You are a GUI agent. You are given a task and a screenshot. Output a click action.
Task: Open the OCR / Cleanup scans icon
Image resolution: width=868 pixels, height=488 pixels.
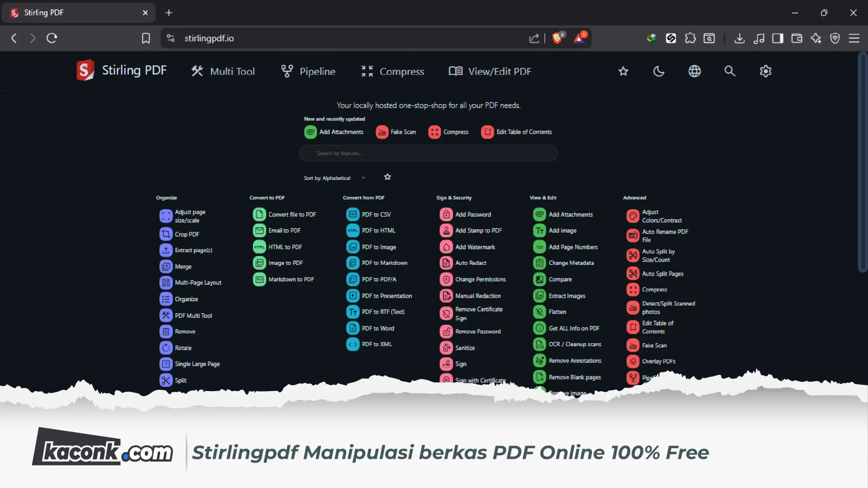click(x=539, y=344)
